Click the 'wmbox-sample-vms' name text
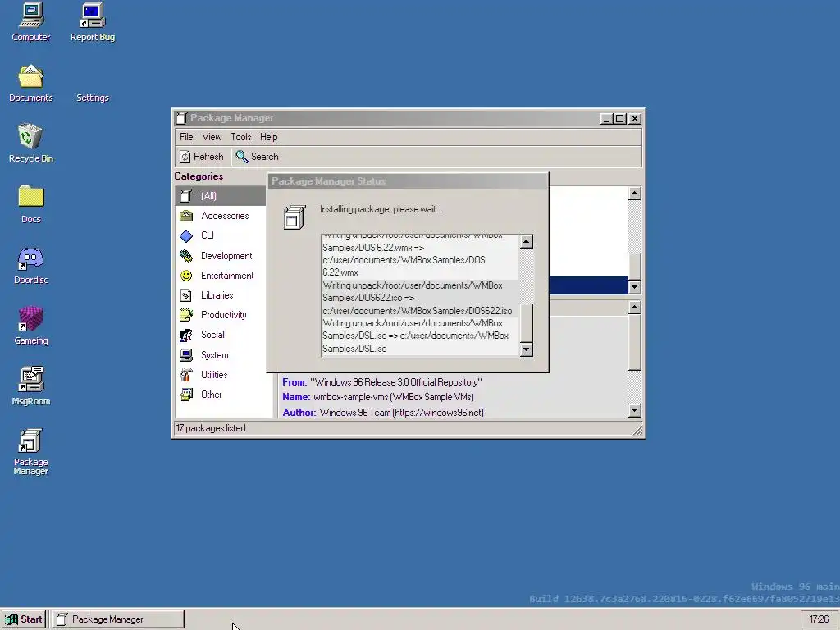840x630 pixels. tap(351, 397)
